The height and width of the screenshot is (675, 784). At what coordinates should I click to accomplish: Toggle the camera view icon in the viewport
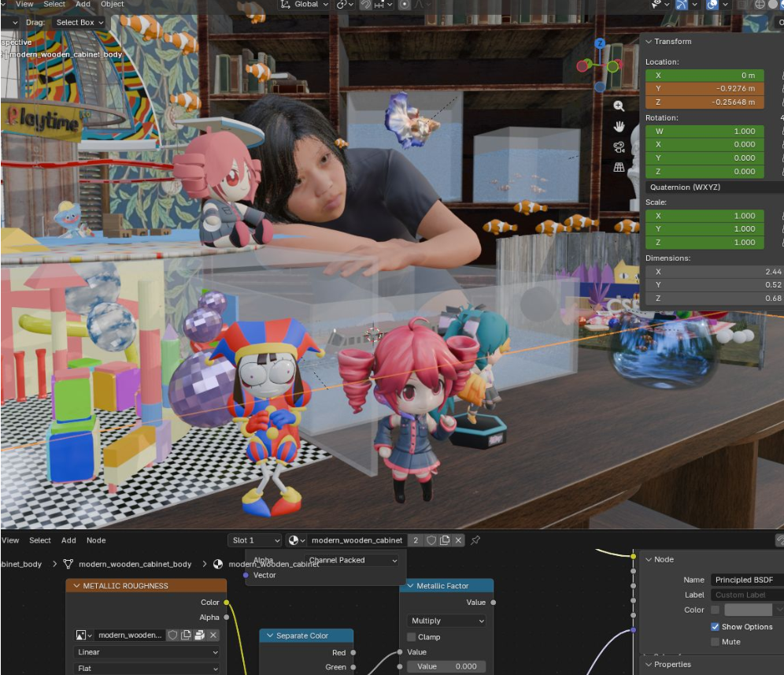click(619, 146)
